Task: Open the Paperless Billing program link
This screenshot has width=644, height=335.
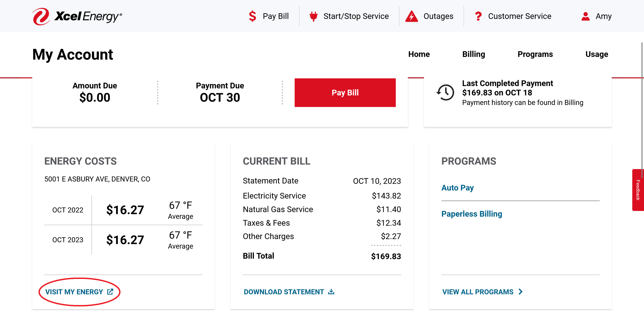Action: tap(472, 214)
